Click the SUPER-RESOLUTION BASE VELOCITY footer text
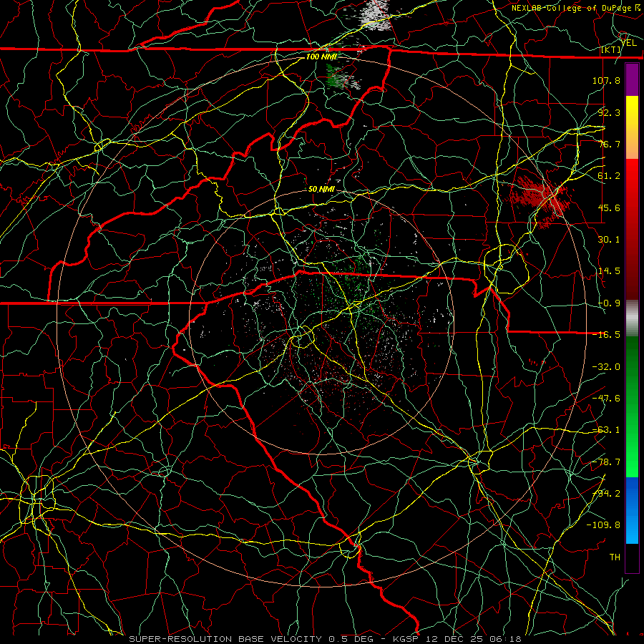 (x=227, y=639)
